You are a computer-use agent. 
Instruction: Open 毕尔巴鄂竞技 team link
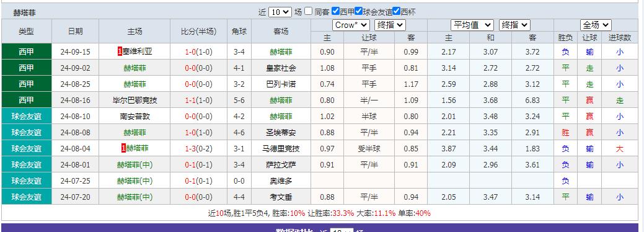(135, 100)
